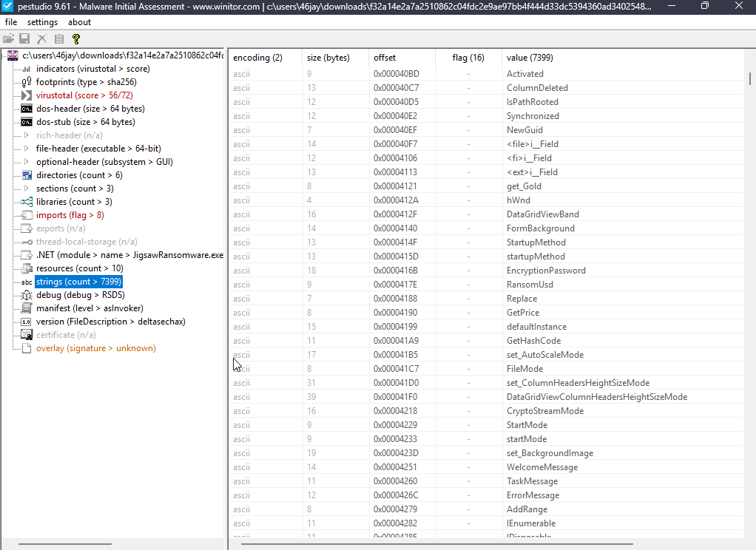Select overlay (signature > unknown) node
The width and height of the screenshot is (756, 550).
pos(96,348)
